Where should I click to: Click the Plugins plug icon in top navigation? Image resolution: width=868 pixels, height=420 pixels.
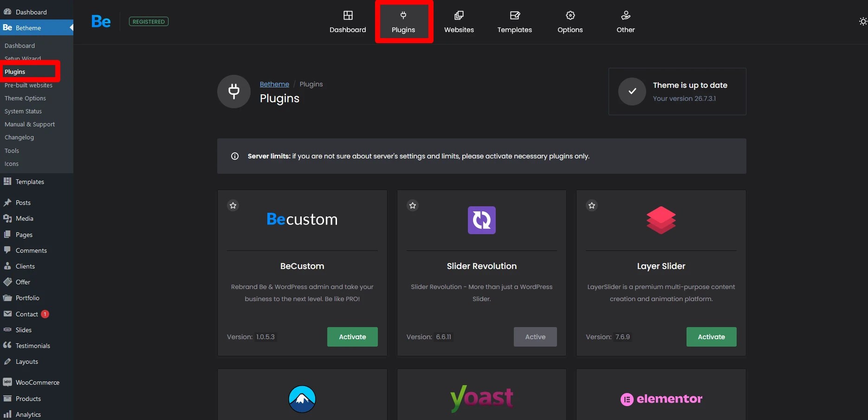pyautogui.click(x=403, y=15)
